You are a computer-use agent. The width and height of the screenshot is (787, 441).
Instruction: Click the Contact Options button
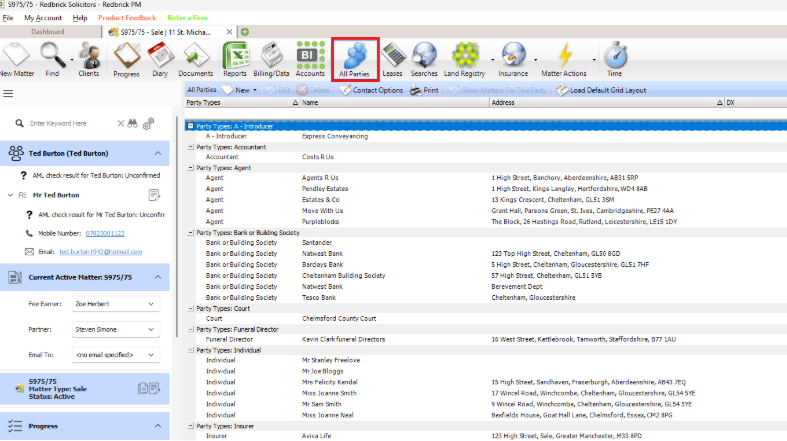tap(371, 90)
